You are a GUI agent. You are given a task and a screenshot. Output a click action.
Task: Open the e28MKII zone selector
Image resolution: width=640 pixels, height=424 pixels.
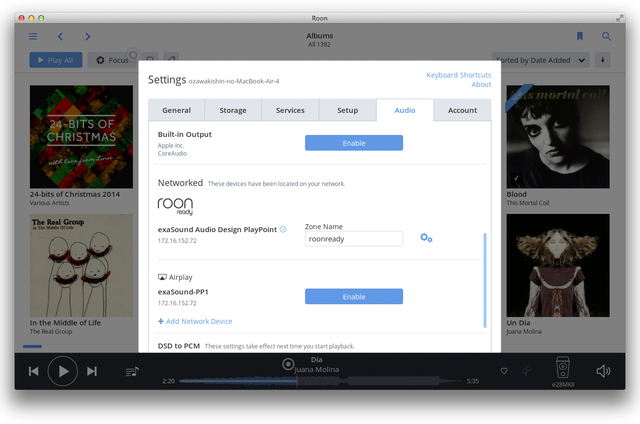click(x=563, y=371)
